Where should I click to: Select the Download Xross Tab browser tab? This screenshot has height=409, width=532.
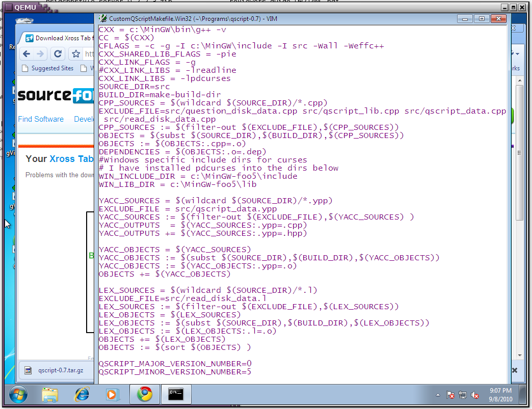59,38
